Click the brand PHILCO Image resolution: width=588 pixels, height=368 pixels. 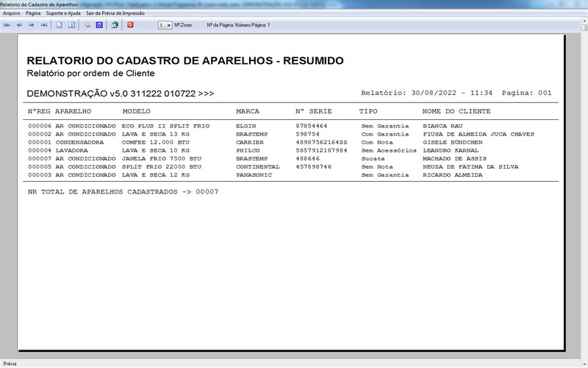[248, 151]
